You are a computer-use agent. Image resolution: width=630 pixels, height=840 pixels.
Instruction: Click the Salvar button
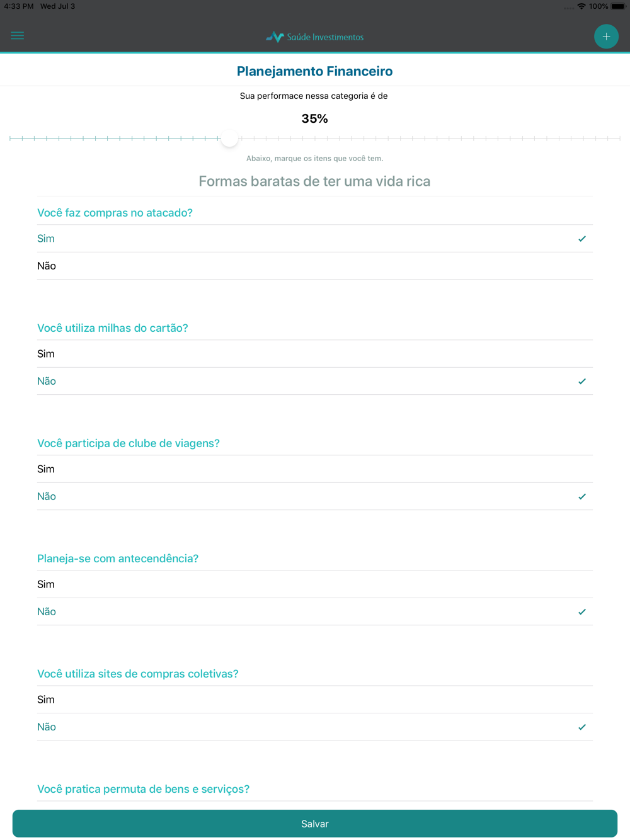click(x=315, y=824)
